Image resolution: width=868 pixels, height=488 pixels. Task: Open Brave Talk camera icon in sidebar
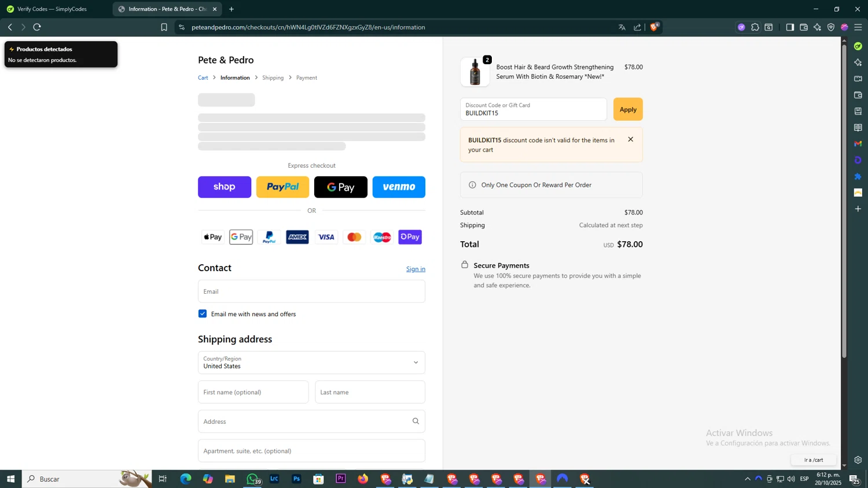coord(858,79)
